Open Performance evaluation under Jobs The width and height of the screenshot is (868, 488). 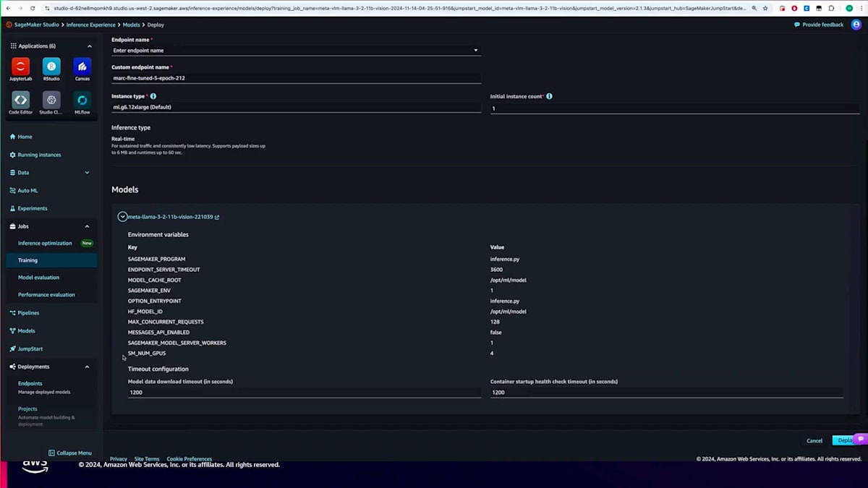(46, 295)
